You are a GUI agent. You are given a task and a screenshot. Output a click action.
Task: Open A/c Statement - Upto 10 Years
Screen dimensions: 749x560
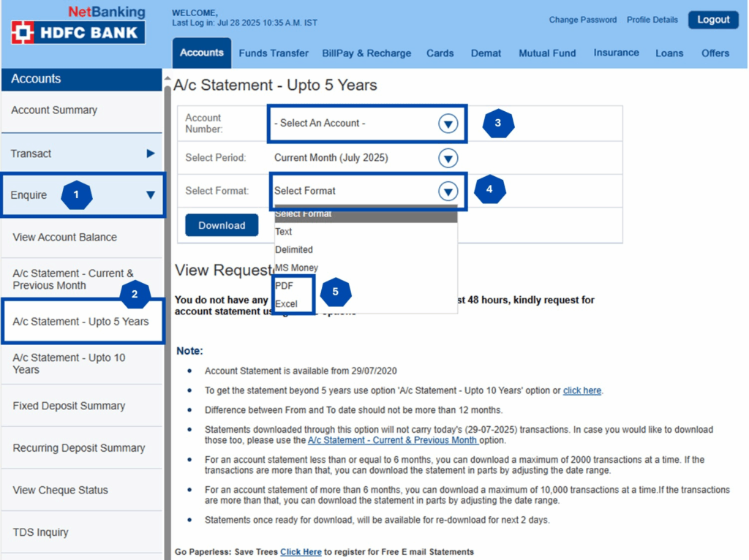click(69, 363)
